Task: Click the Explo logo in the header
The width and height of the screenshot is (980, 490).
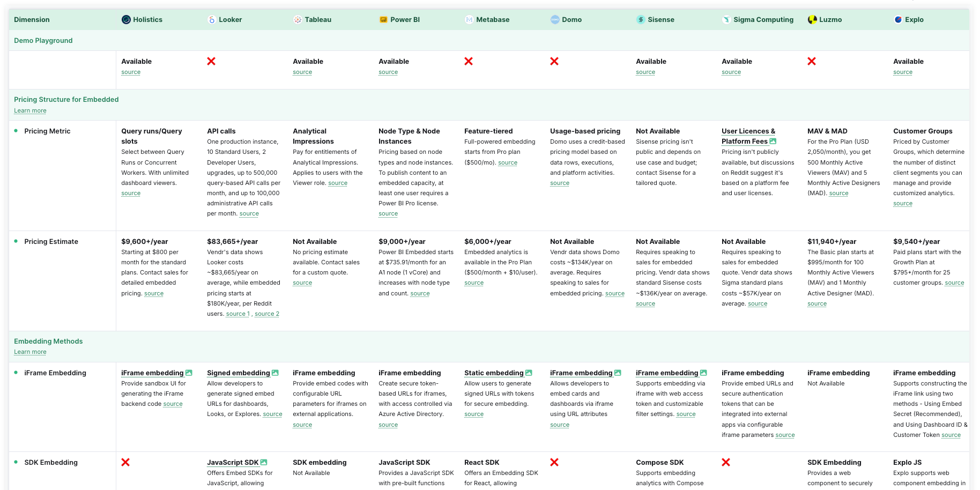Action: (x=897, y=19)
